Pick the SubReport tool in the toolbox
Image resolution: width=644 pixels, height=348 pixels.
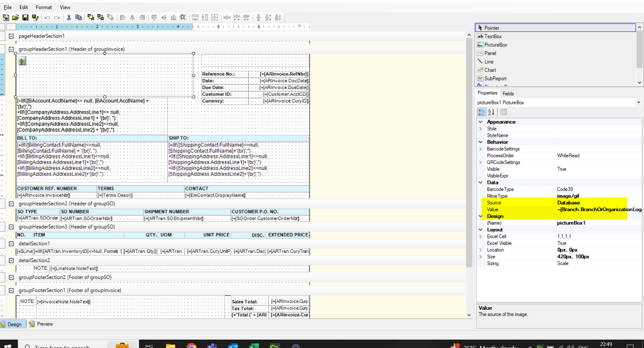tap(555, 78)
